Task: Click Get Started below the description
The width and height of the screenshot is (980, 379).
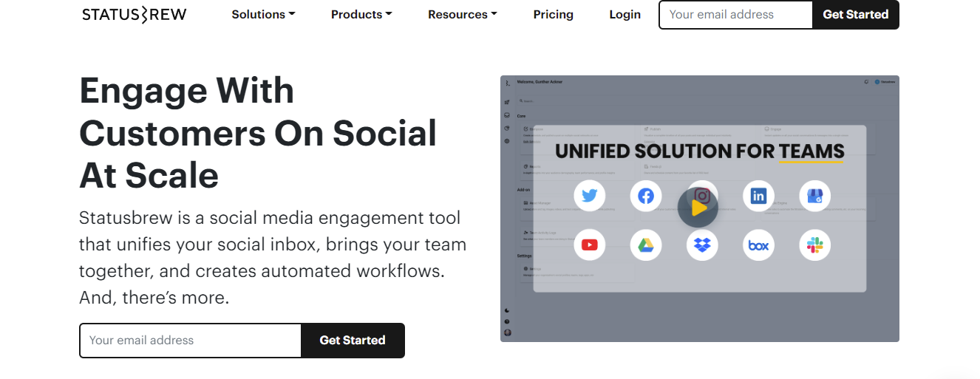Action: (x=353, y=341)
